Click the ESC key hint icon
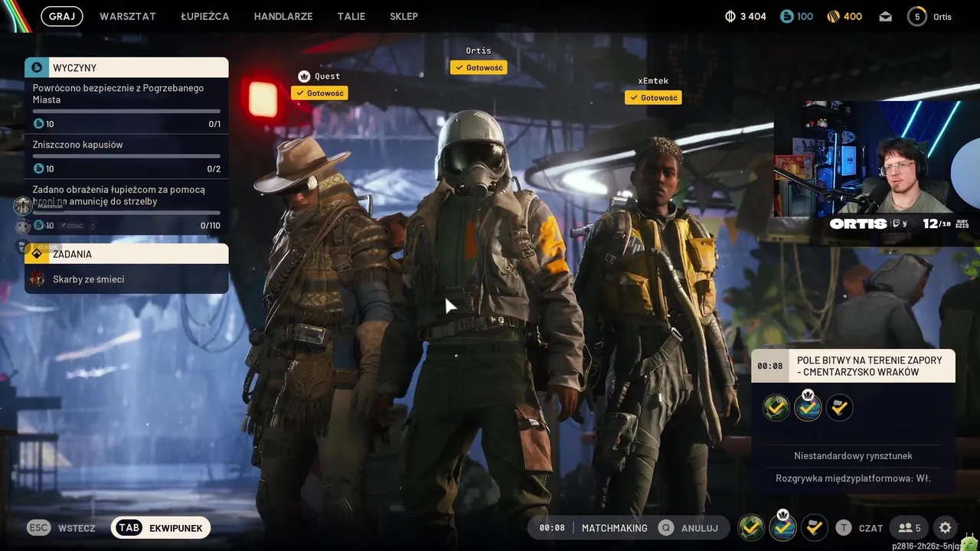The height and width of the screenshot is (551, 980). point(39,527)
